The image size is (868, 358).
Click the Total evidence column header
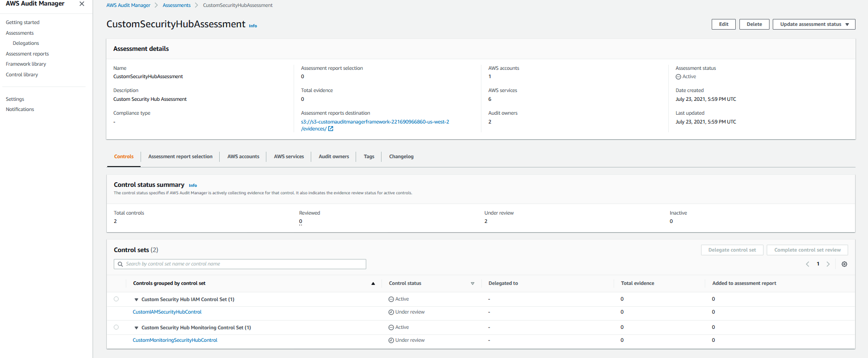(637, 284)
